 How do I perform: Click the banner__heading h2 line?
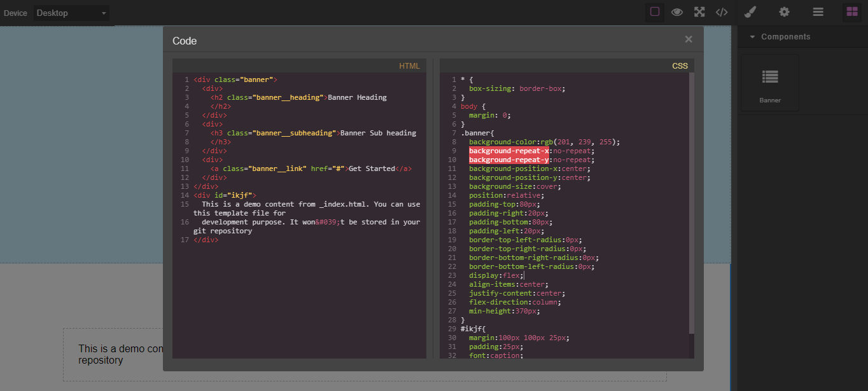tap(298, 98)
